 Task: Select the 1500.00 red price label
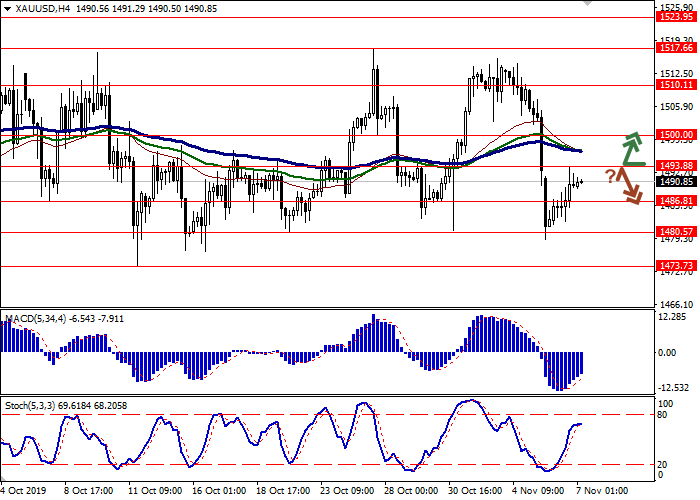point(676,134)
